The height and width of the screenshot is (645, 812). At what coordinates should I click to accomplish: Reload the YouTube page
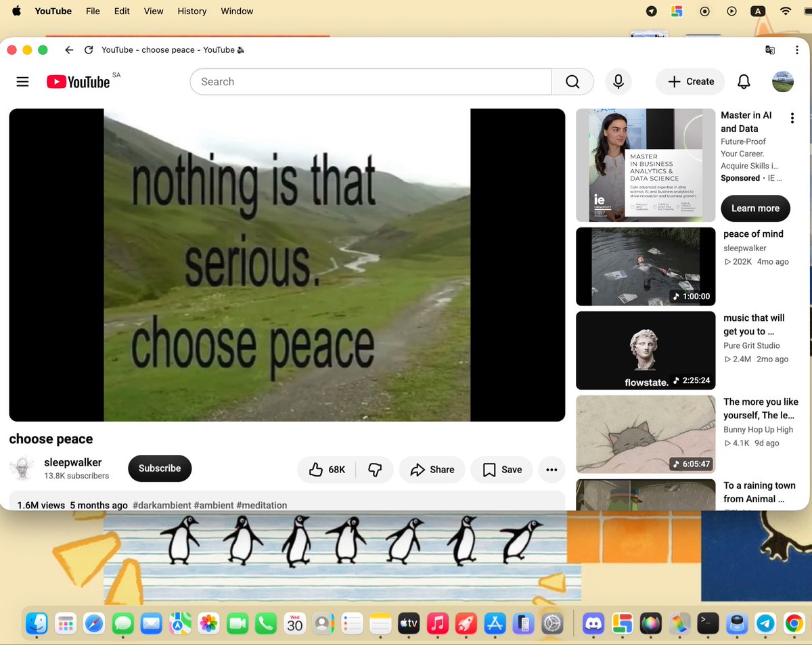89,50
